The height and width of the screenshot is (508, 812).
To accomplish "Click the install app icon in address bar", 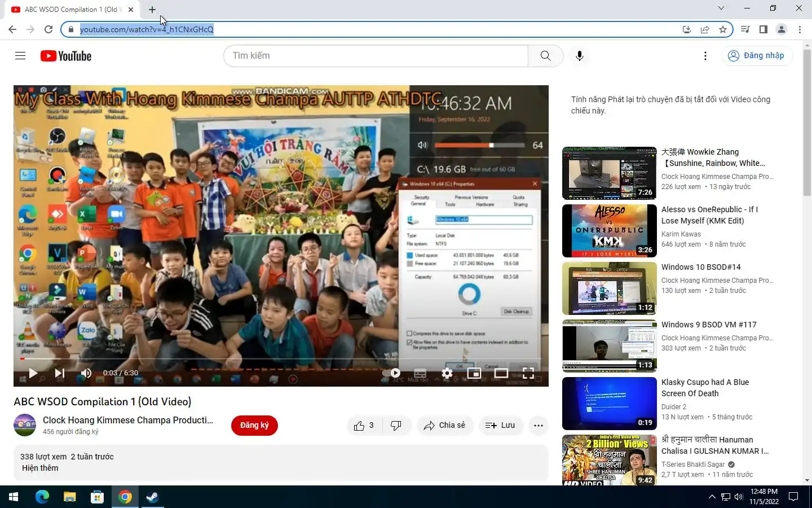I will [686, 29].
